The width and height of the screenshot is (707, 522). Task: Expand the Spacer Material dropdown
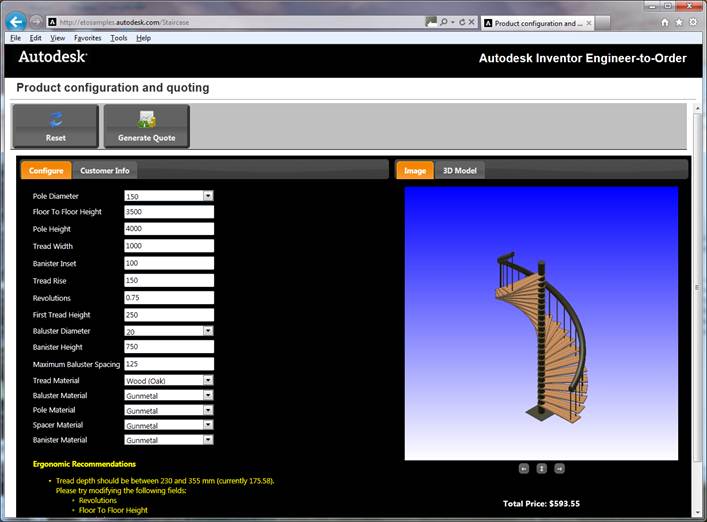click(x=208, y=425)
